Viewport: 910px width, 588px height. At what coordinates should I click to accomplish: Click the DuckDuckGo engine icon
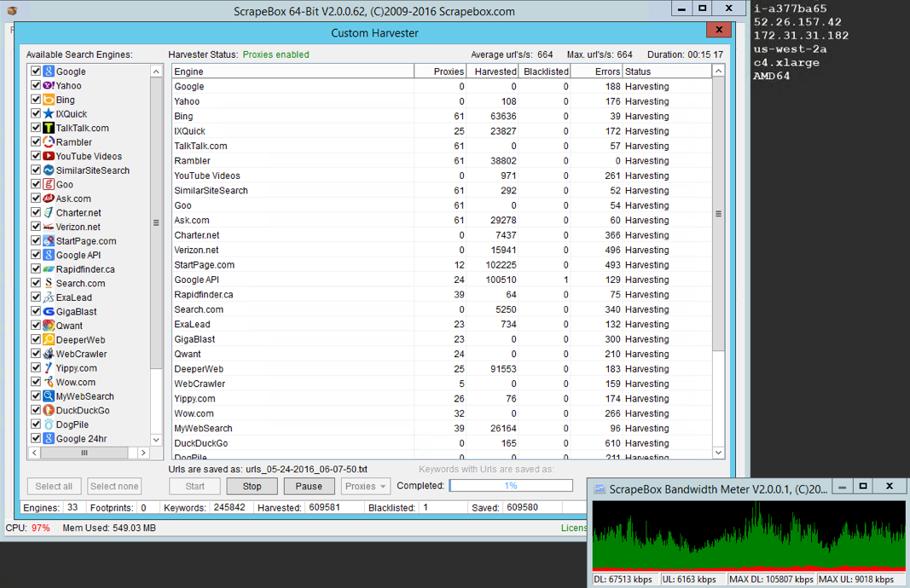(49, 410)
